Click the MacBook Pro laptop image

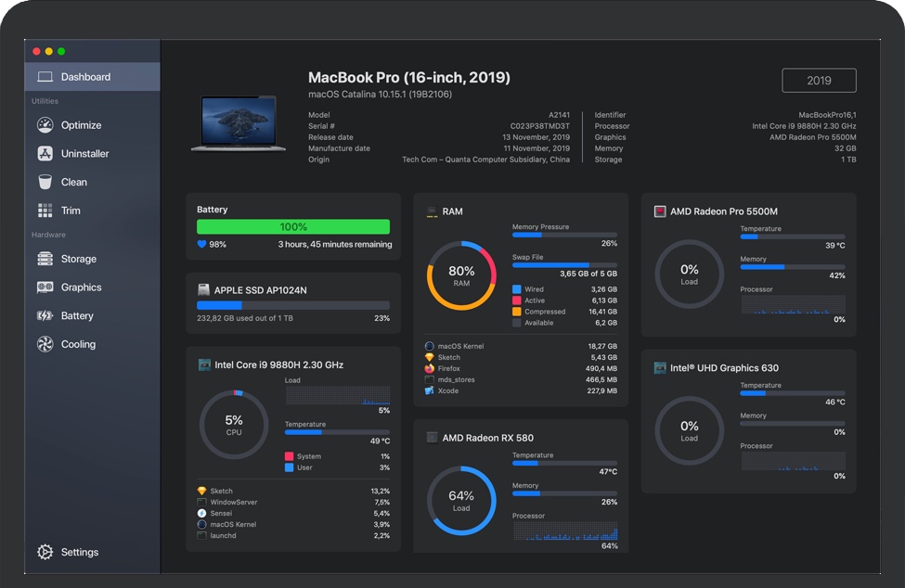coord(239,123)
